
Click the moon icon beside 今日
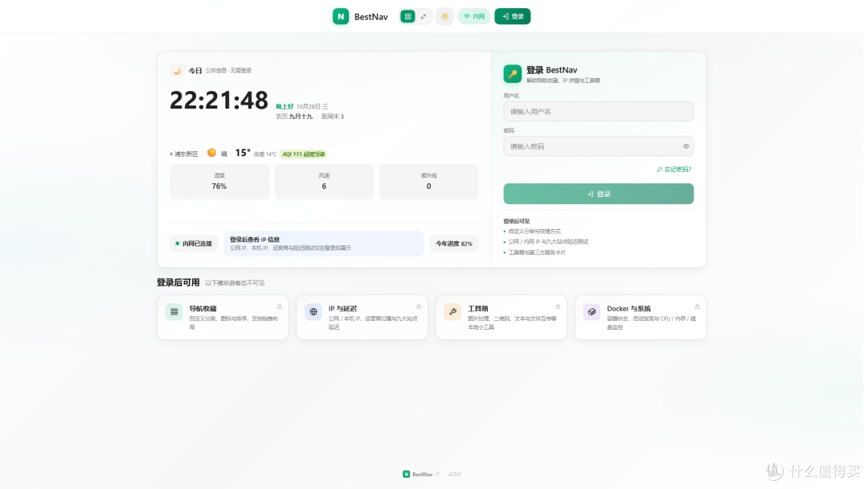click(177, 70)
